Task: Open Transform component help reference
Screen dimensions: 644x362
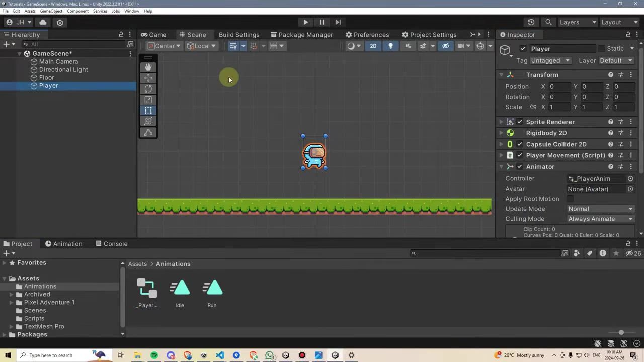Action: click(611, 75)
